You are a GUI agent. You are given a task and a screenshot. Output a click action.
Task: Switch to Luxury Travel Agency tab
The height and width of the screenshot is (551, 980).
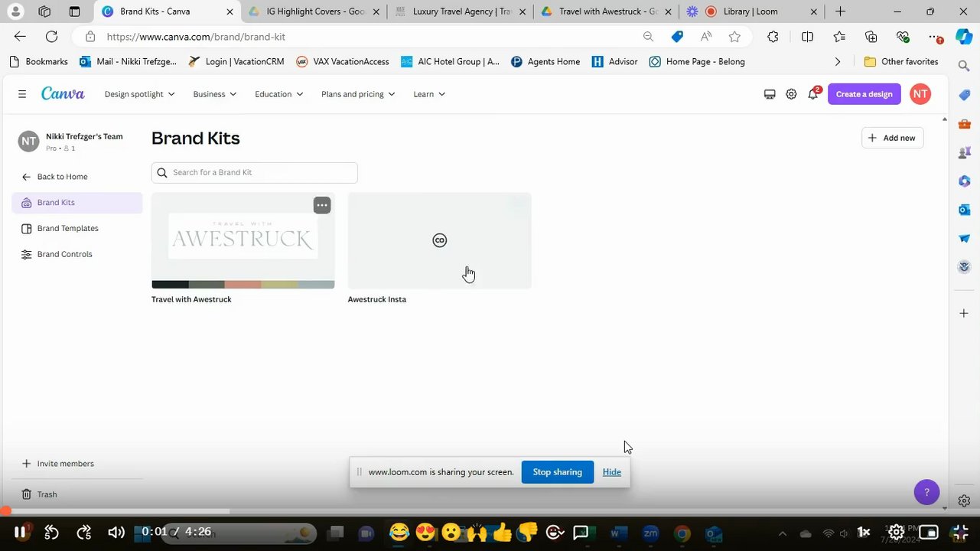461,11
